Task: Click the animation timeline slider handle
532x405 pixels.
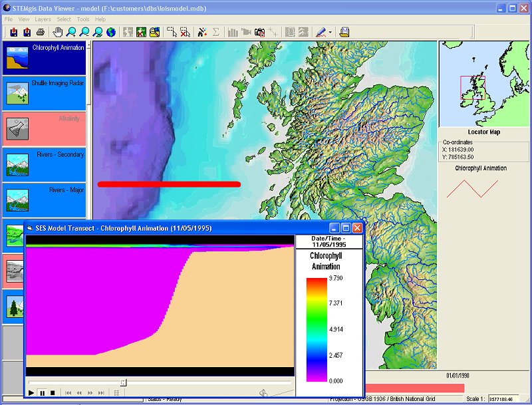Action: (123, 382)
